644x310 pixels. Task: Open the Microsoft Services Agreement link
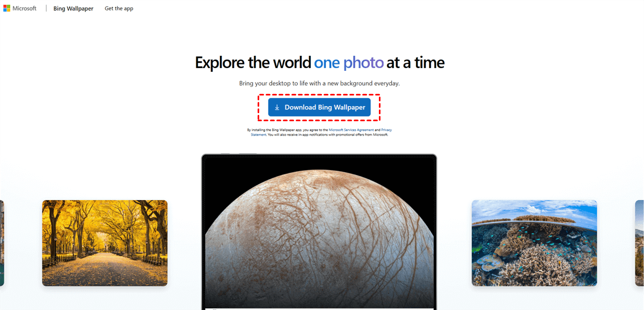[352, 130]
